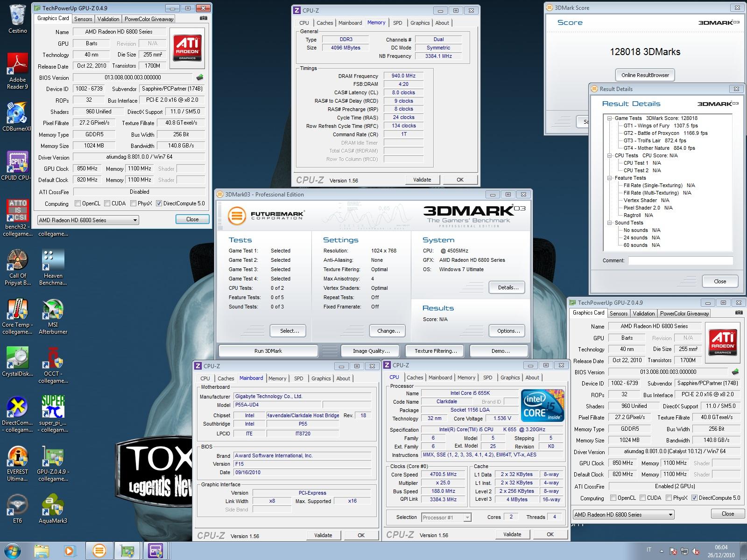
Task: Open GPU selection dropdown in bottom GPU-Z
Action: point(624,514)
